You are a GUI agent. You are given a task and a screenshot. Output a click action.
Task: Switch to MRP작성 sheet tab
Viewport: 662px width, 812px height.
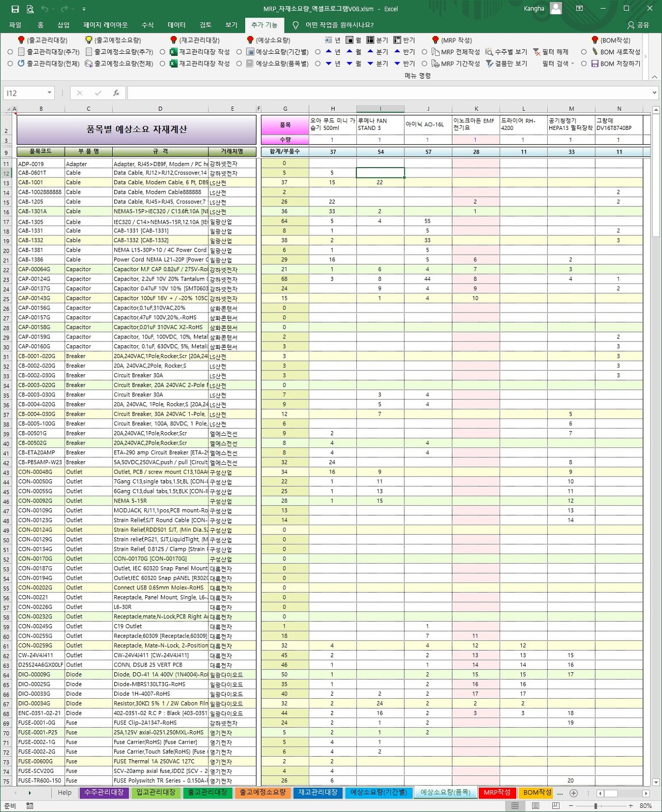pyautogui.click(x=496, y=793)
